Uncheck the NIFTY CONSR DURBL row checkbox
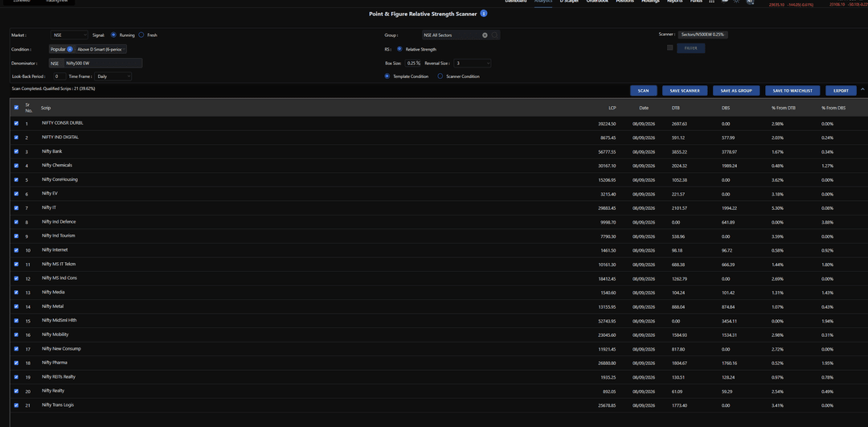The width and height of the screenshot is (868, 427). (16, 124)
